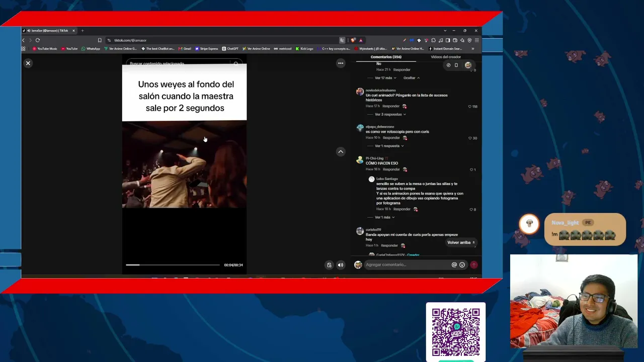The height and width of the screenshot is (362, 644).
Task: Reply to elpapu_delwarzone's comment
Action: tap(391, 138)
